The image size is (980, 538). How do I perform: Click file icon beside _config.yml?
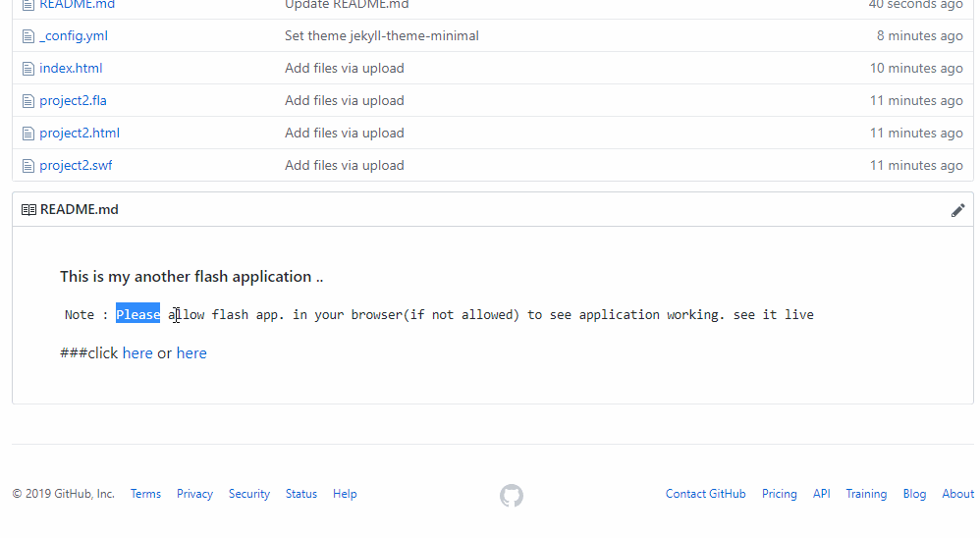(28, 36)
